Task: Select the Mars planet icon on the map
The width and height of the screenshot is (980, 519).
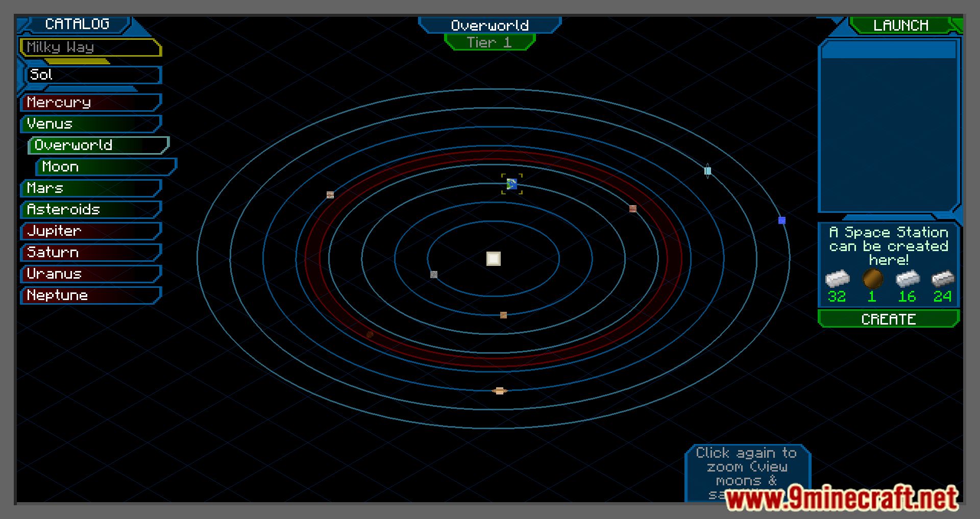Action: pyautogui.click(x=633, y=209)
